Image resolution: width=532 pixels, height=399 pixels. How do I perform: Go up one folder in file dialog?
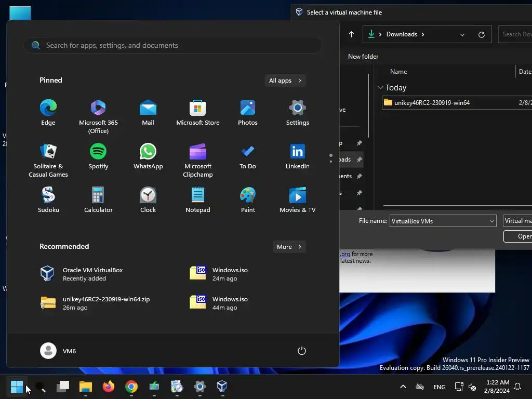pos(351,34)
